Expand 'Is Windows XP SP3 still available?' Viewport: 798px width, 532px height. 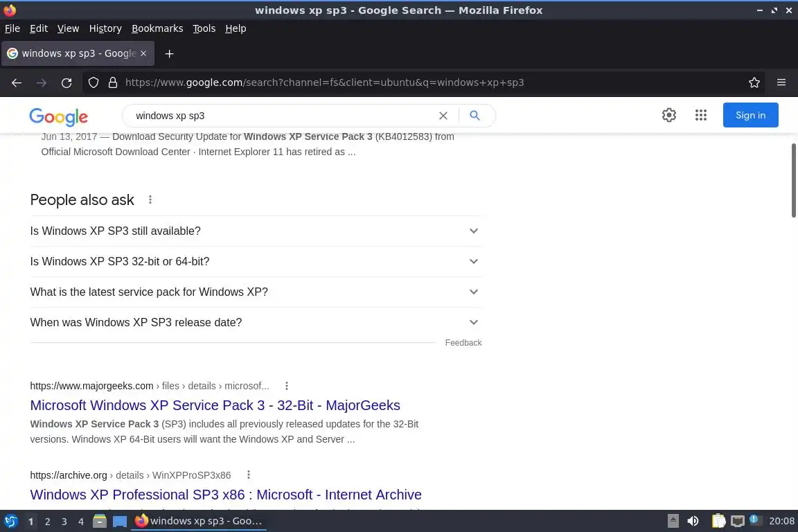point(256,231)
